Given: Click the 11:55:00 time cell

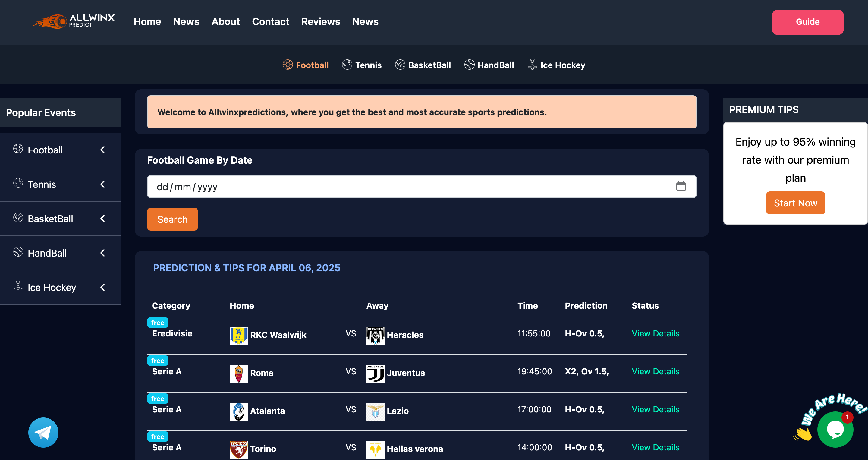Looking at the screenshot, I should point(534,334).
